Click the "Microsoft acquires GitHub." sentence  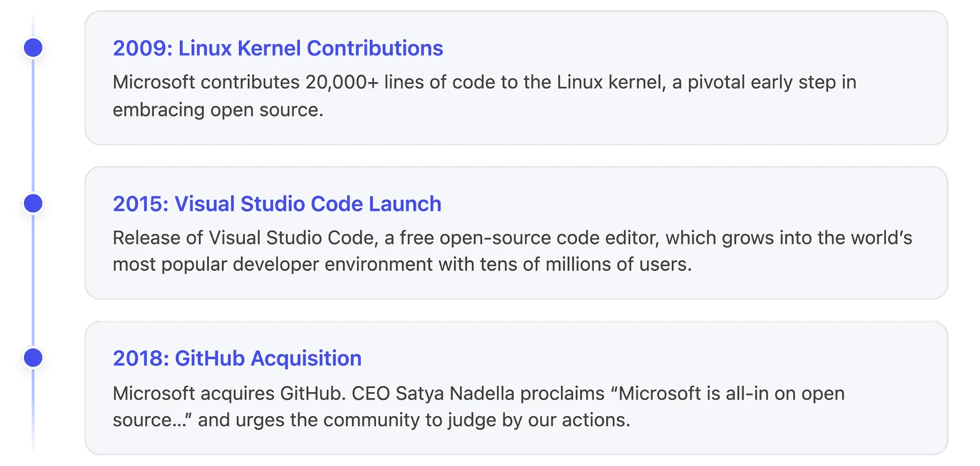(x=223, y=393)
